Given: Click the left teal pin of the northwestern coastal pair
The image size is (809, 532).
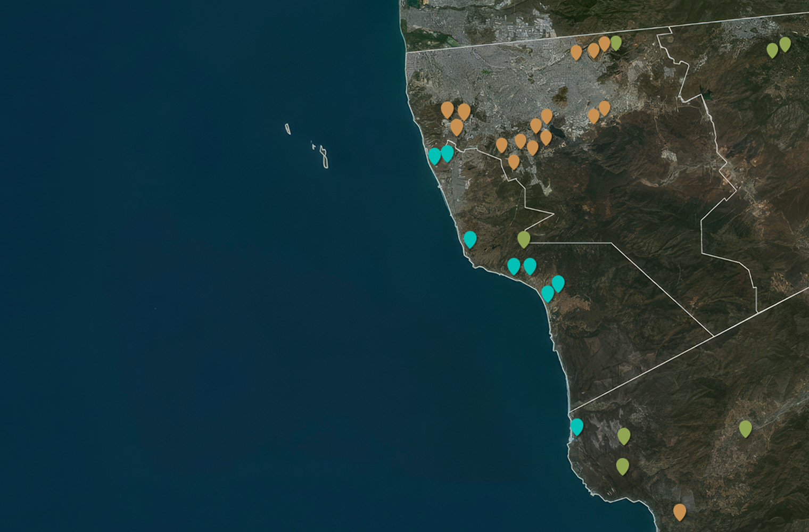Looking at the screenshot, I should click(x=434, y=156).
